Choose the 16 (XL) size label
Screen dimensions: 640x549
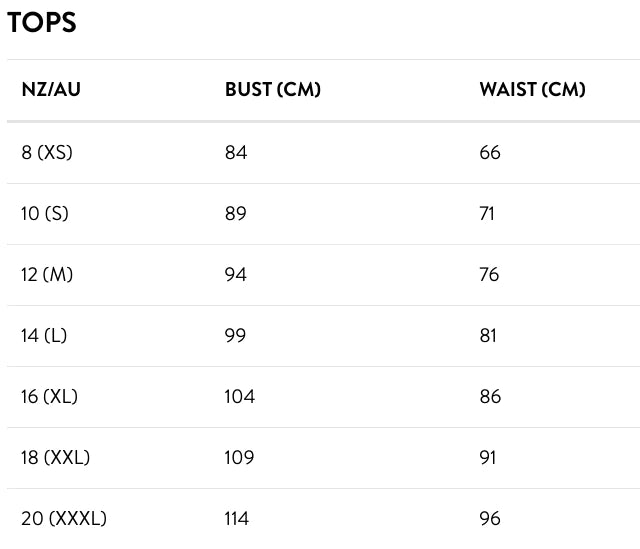pos(49,396)
